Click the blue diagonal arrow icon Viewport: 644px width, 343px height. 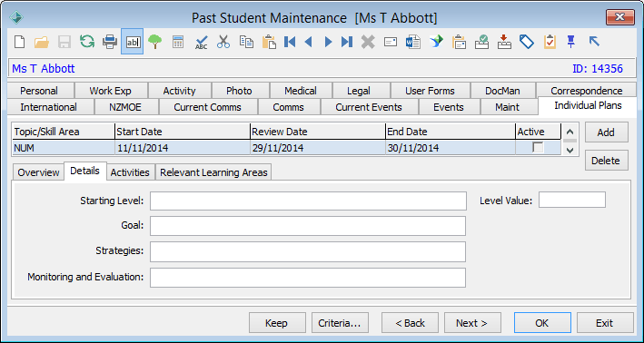coord(594,41)
